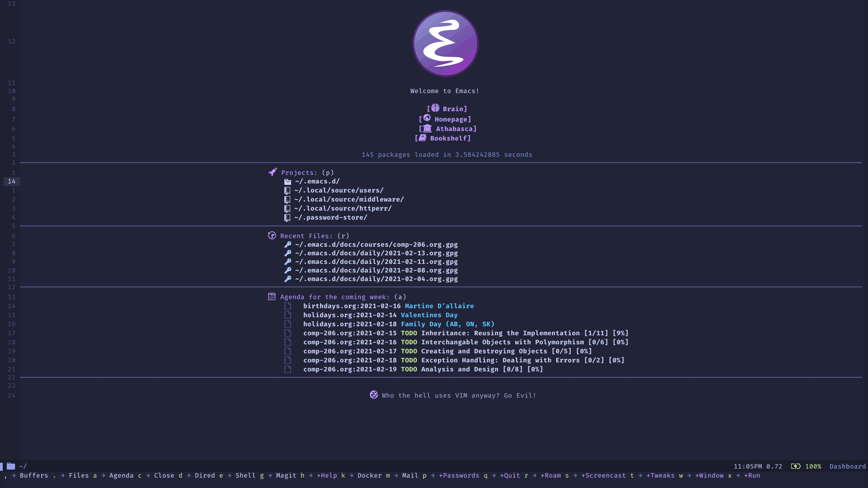Expand ~/.local/source/users/ project entry
Image resolution: width=868 pixels, height=488 pixels.
click(339, 190)
